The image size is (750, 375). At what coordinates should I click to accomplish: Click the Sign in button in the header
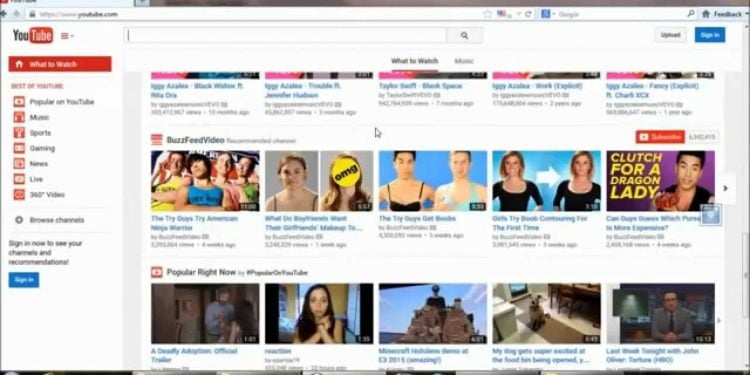click(x=709, y=35)
